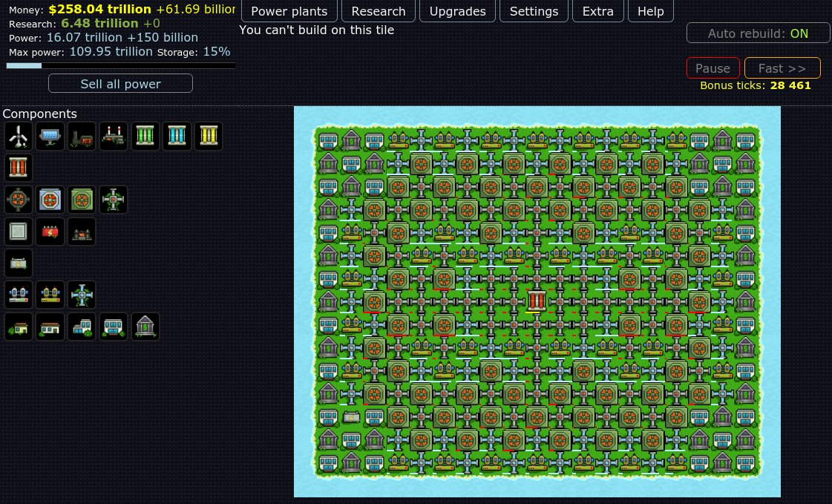This screenshot has width=832, height=504.
Task: Open the Research tab
Action: coord(379,11)
